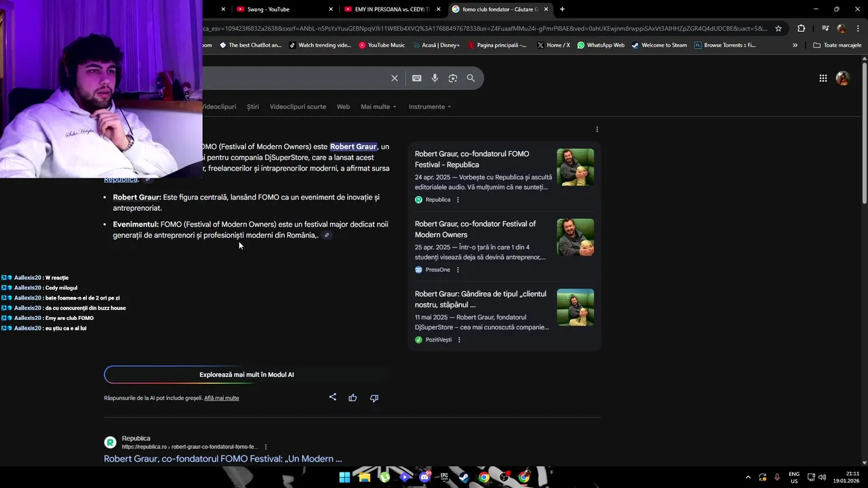Open the Chrome extensions puzzle menu
This screenshot has width=868, height=488.
coord(801,28)
